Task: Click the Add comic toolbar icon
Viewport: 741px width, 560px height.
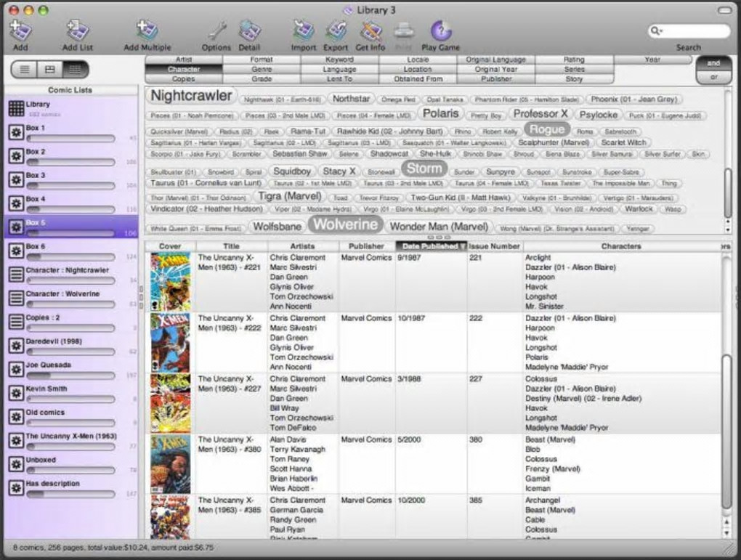Action: 20,31
